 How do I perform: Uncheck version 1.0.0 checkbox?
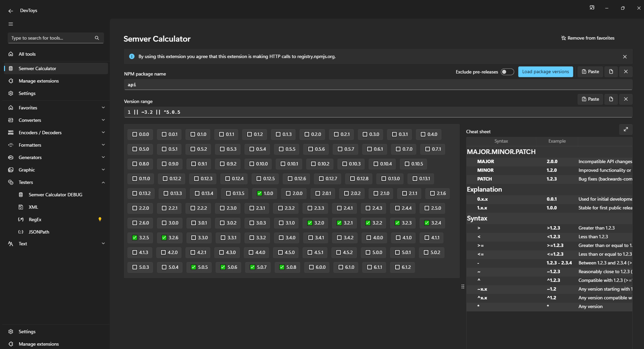pyautogui.click(x=259, y=193)
